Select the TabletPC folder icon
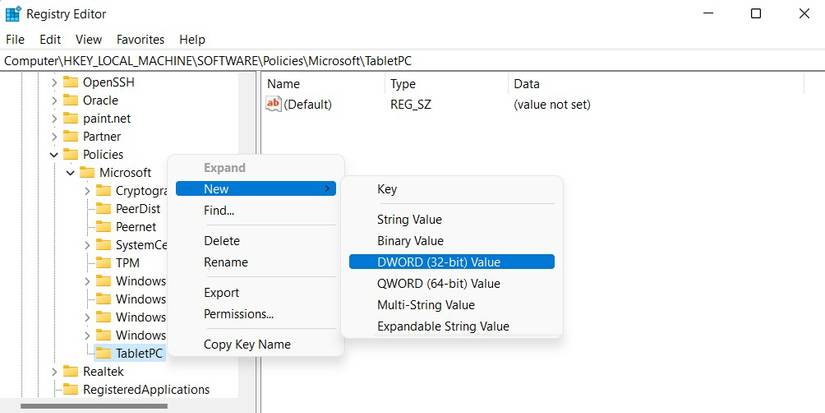The image size is (825, 413). click(102, 353)
